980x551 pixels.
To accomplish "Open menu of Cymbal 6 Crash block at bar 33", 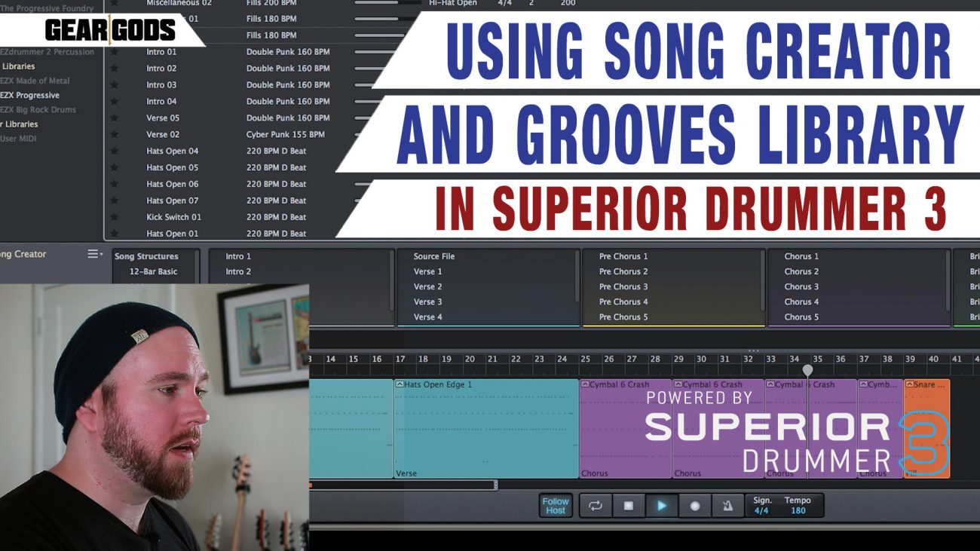I will 770,384.
